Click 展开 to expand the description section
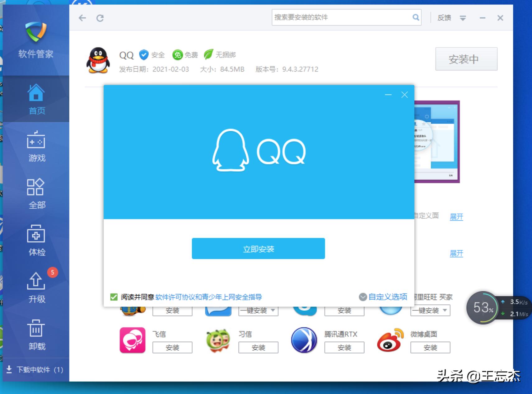Viewport: 532px width, 394px height. [x=457, y=217]
